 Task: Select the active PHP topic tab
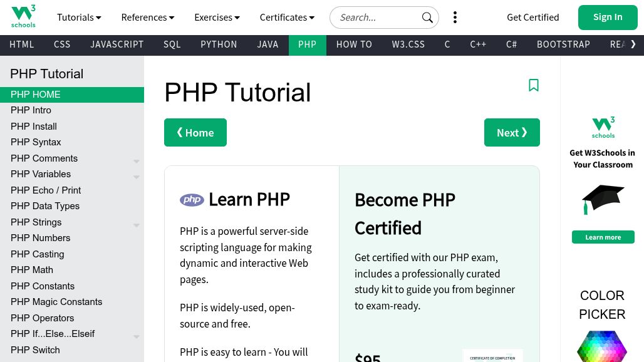307,44
